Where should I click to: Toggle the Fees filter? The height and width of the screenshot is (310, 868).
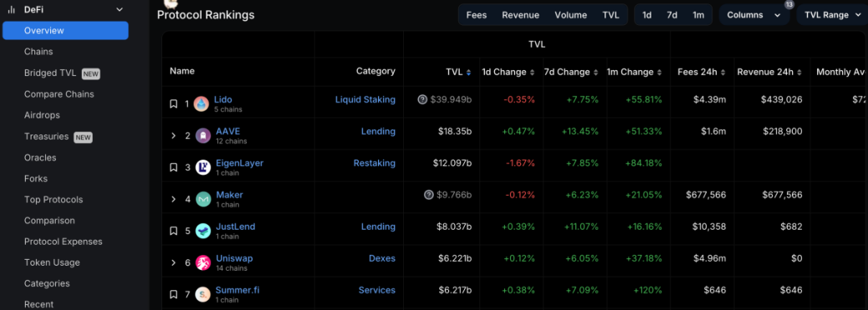point(476,15)
